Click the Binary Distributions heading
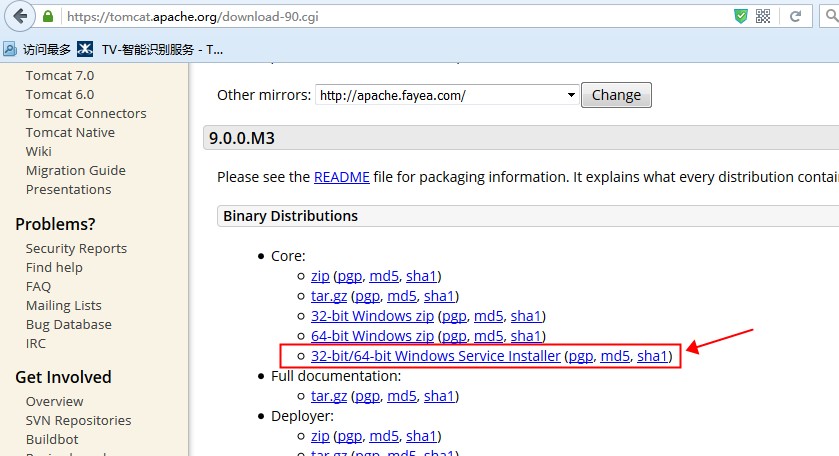 pos(291,216)
